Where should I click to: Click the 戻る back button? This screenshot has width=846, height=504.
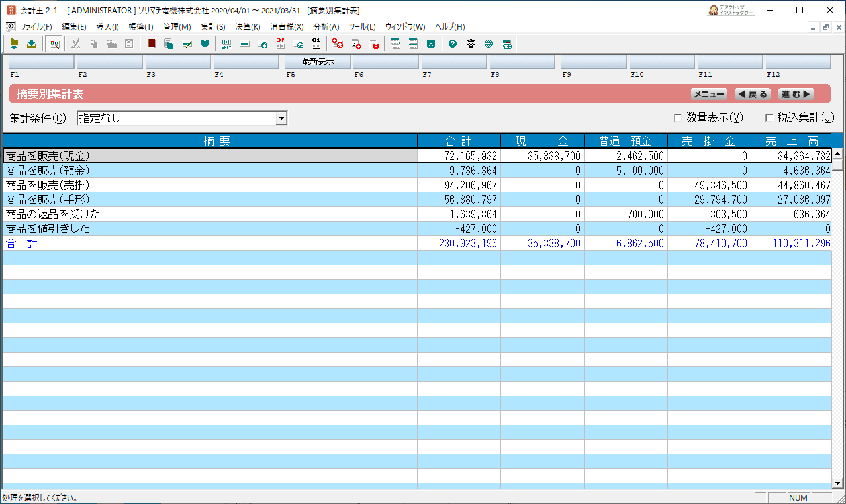(x=753, y=94)
